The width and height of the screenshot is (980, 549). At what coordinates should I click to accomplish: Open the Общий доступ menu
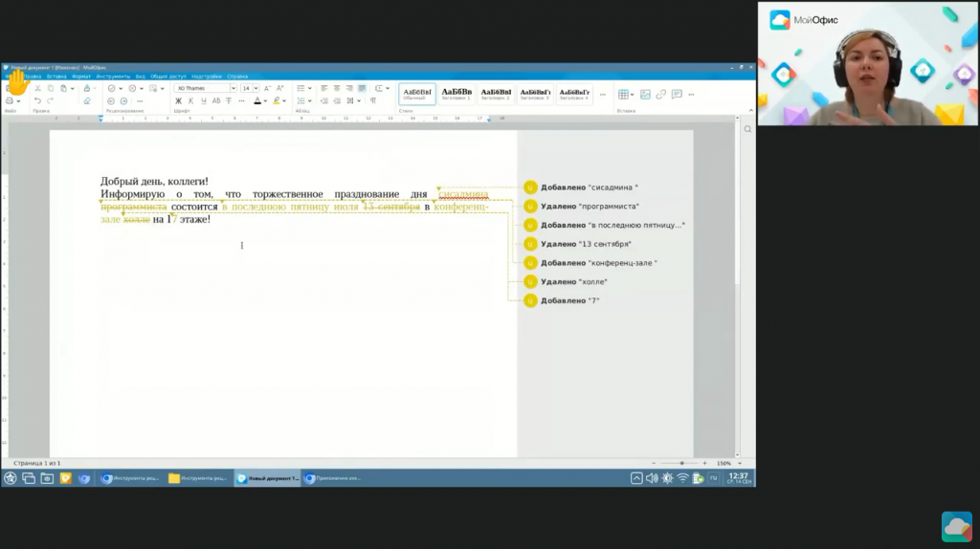168,77
